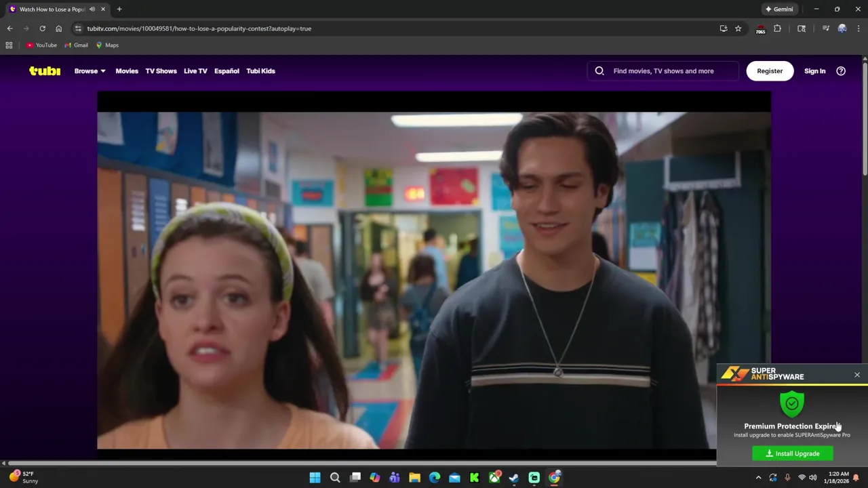
Task: Launch Microsoft Edge from taskbar
Action: [x=435, y=478]
